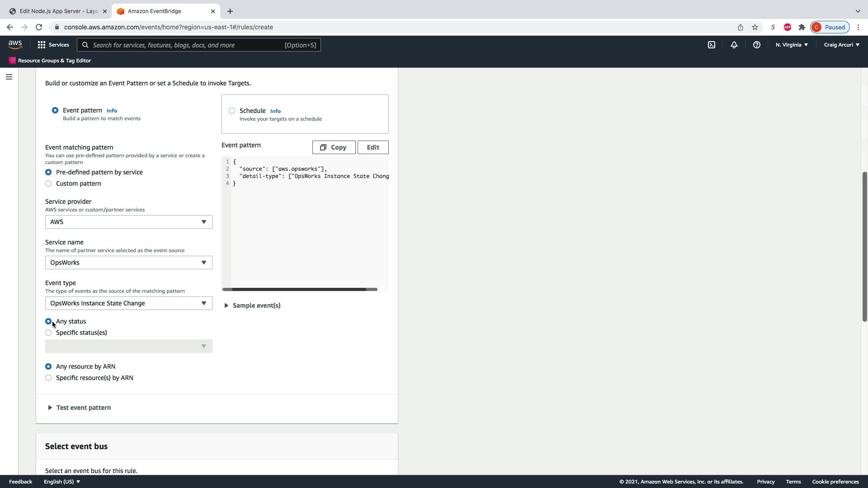The width and height of the screenshot is (868, 488).
Task: Open the Services grid menu
Action: click(x=53, y=45)
